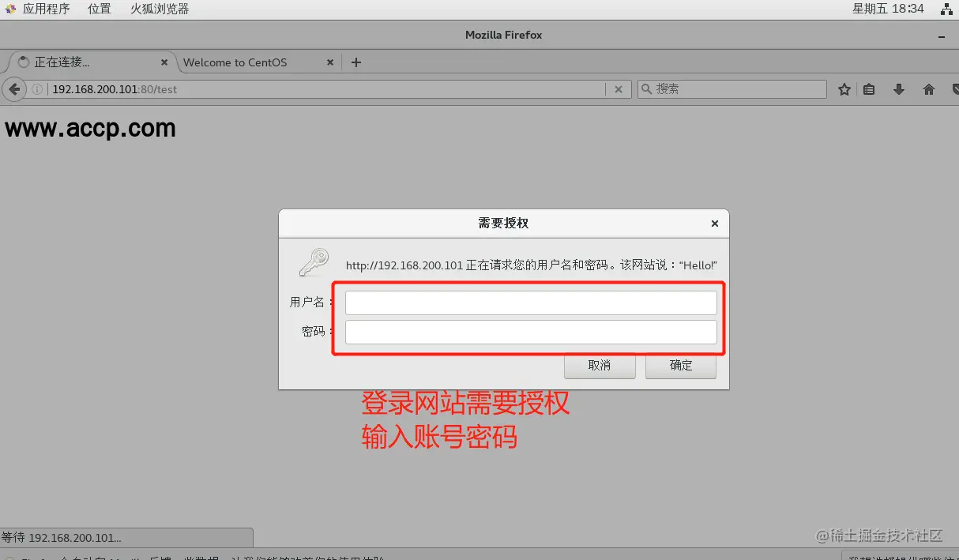959x560 pixels.
Task: Stop loading with the X button
Action: (619, 89)
